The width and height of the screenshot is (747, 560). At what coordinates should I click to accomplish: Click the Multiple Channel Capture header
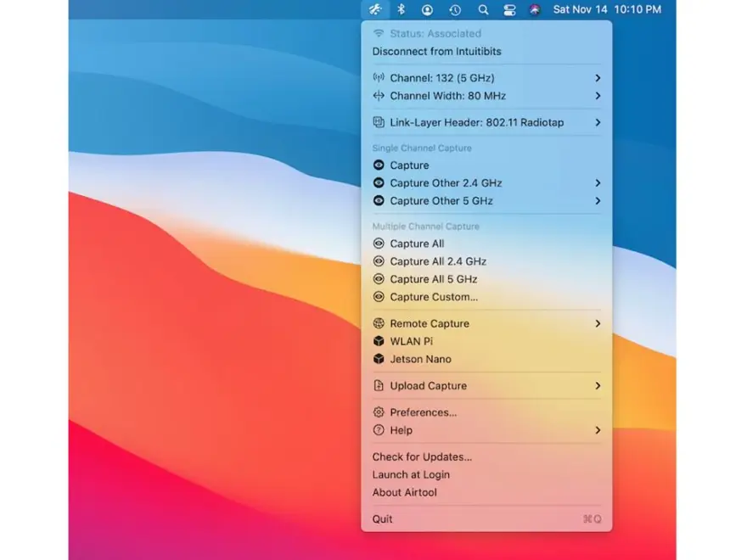tap(425, 227)
